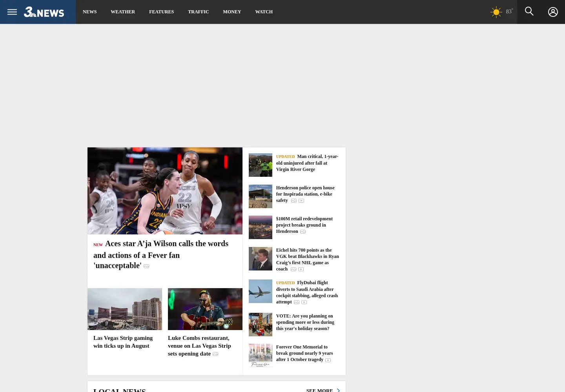The width and height of the screenshot is (565, 392).
Task: Click the Virgin River Gorge rescue thumbnail
Action: point(261,165)
